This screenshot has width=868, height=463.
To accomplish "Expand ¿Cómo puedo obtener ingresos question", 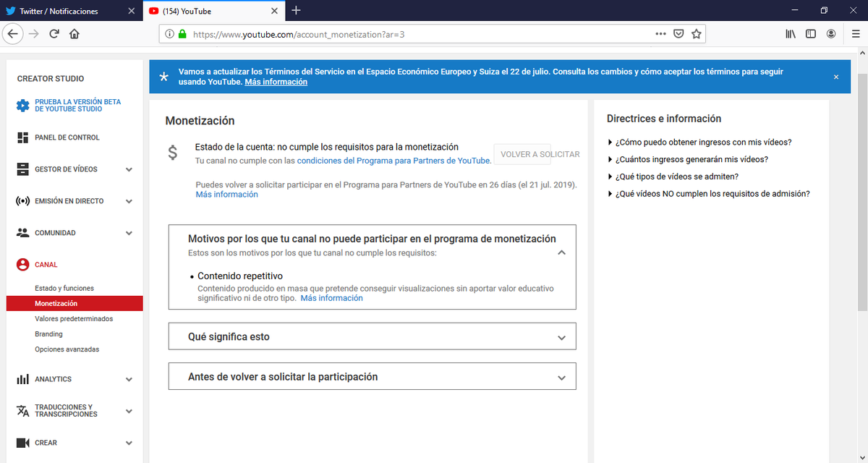I will coord(699,143).
